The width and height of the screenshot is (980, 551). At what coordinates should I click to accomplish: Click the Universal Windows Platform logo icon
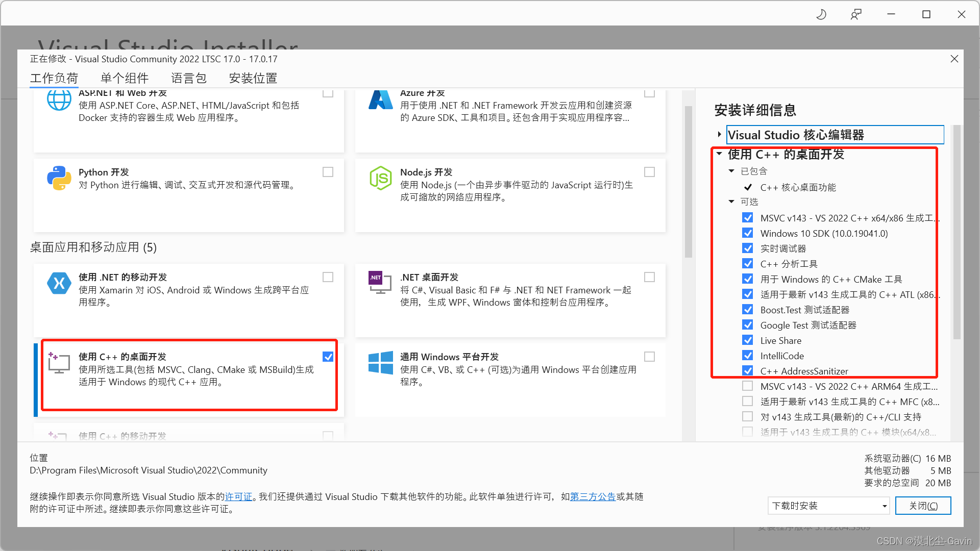click(380, 363)
